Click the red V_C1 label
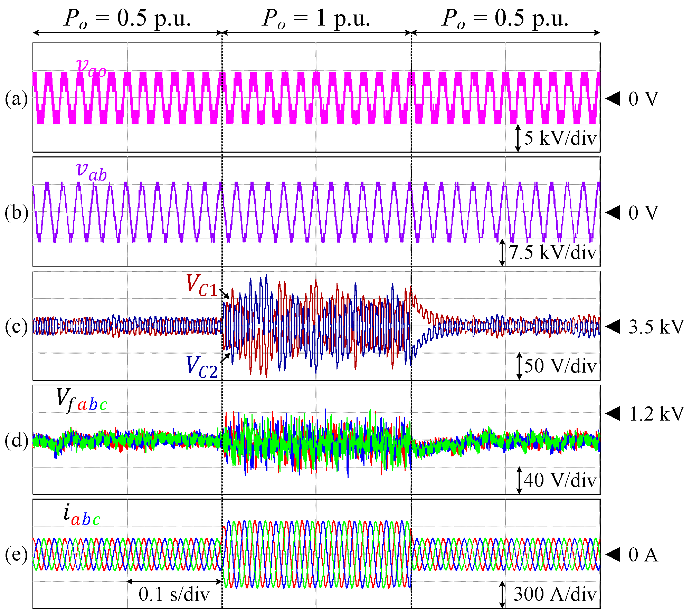The height and width of the screenshot is (616, 692). (x=202, y=285)
